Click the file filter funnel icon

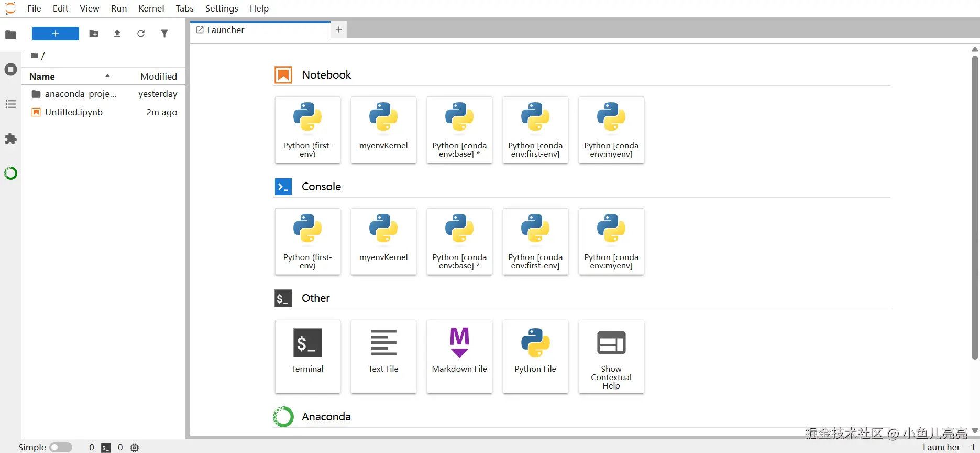click(164, 34)
